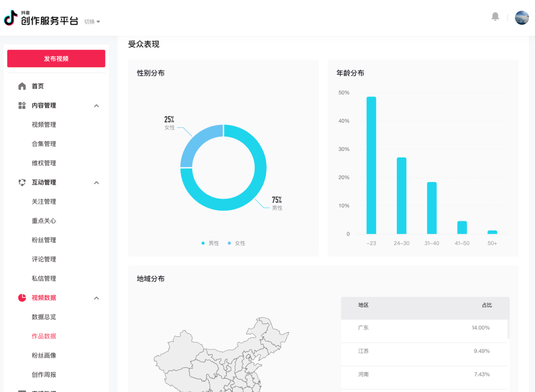Open the user avatar profile
The width and height of the screenshot is (535, 392).
(x=522, y=18)
